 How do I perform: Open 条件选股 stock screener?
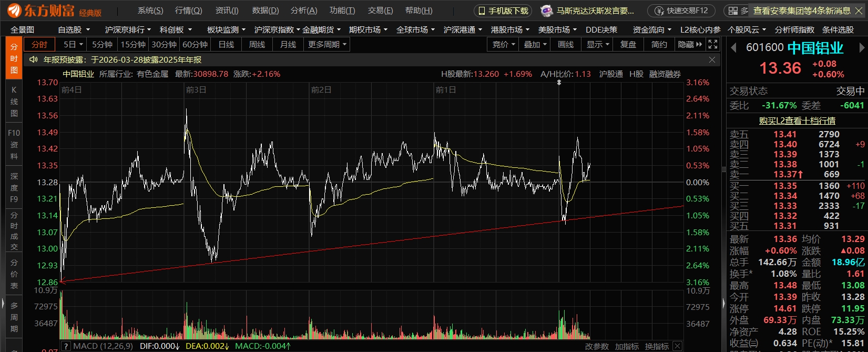tap(838, 30)
